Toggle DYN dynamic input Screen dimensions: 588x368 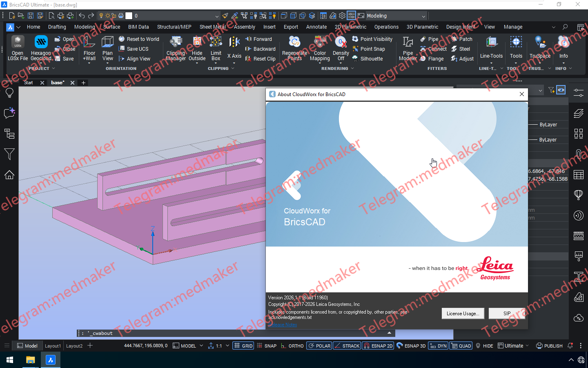pyautogui.click(x=438, y=346)
